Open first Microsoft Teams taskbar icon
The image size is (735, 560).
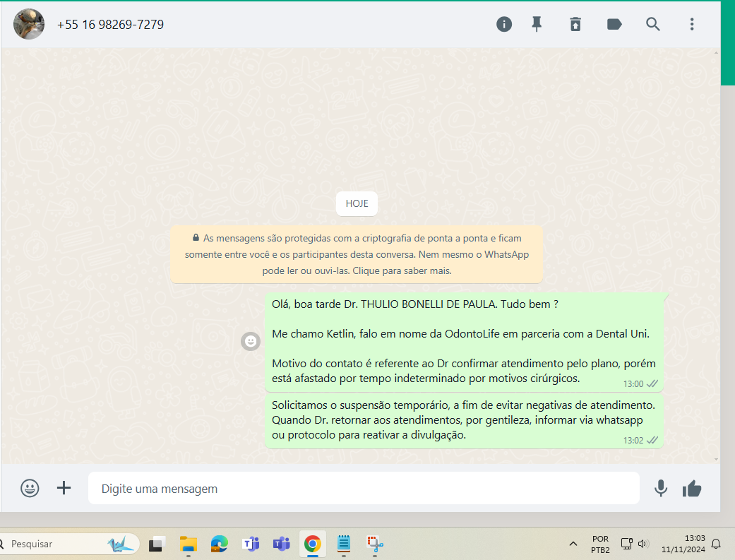(x=251, y=544)
